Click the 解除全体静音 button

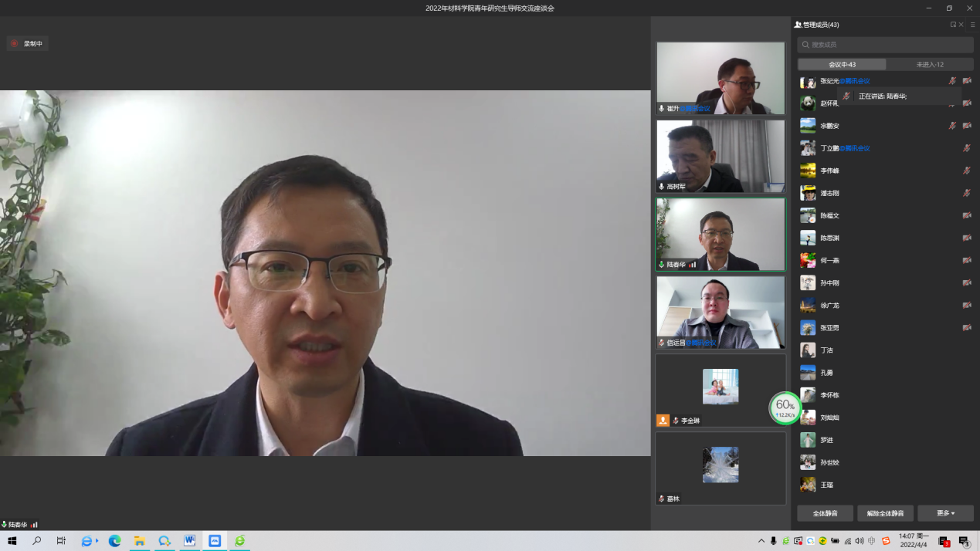[885, 513]
